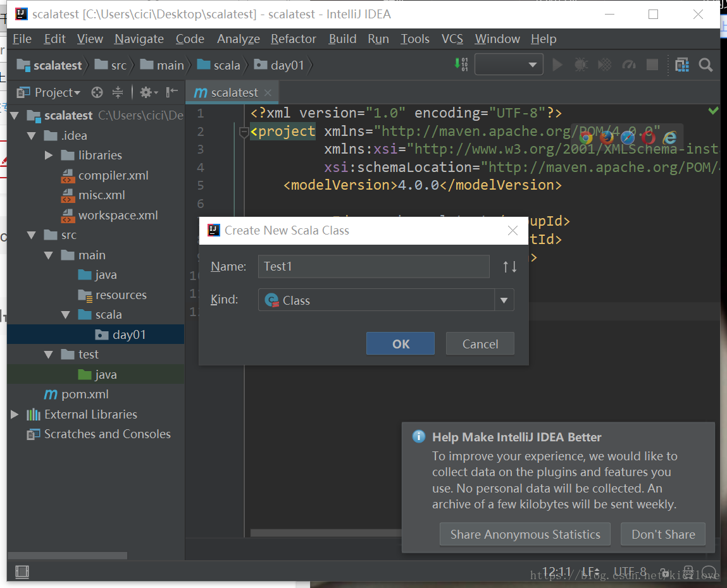This screenshot has width=727, height=588.
Task: Collapse the test folder
Action: tap(49, 355)
